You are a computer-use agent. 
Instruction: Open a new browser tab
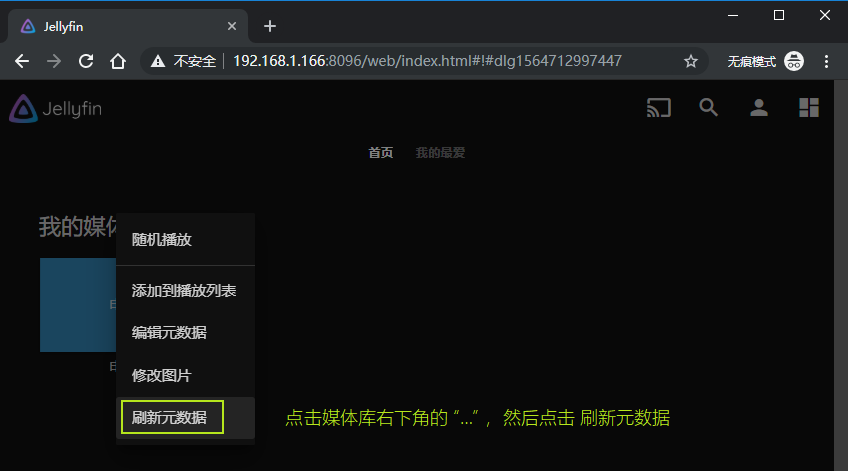(x=269, y=26)
